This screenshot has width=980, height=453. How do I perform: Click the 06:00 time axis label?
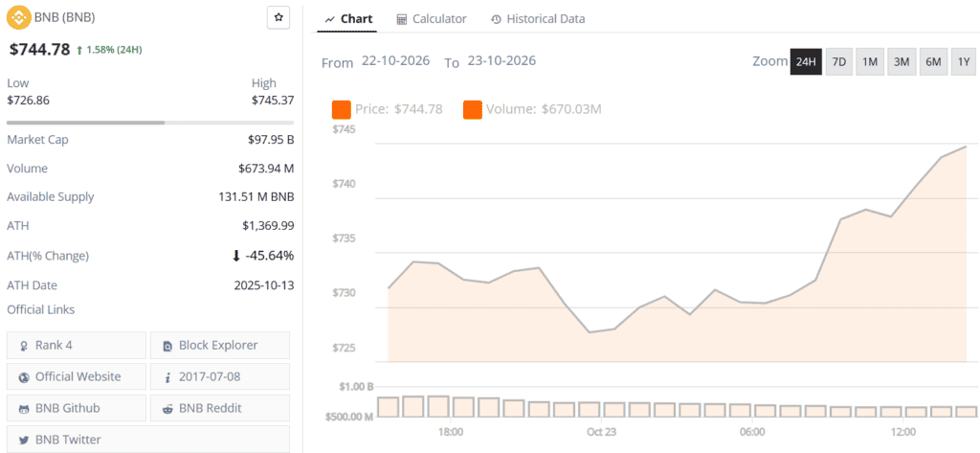(752, 432)
